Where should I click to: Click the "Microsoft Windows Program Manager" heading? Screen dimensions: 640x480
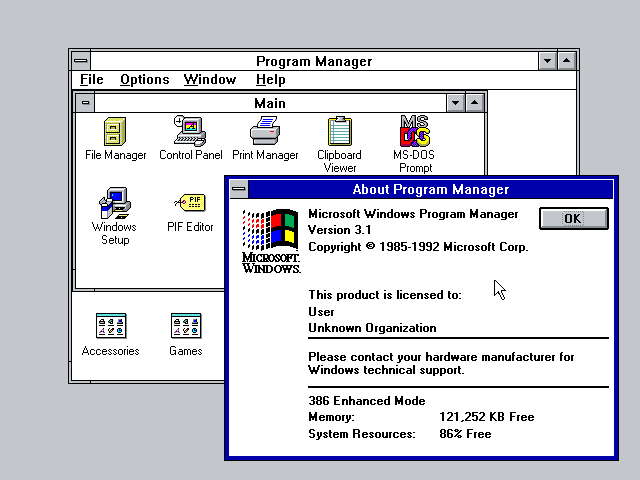point(413,214)
